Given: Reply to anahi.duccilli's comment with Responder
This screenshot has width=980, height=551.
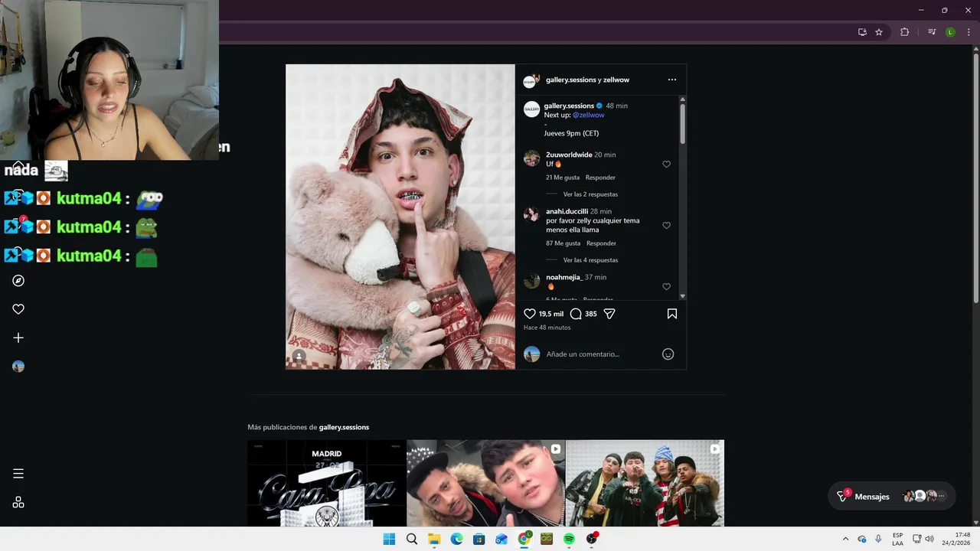Looking at the screenshot, I should 601,243.
